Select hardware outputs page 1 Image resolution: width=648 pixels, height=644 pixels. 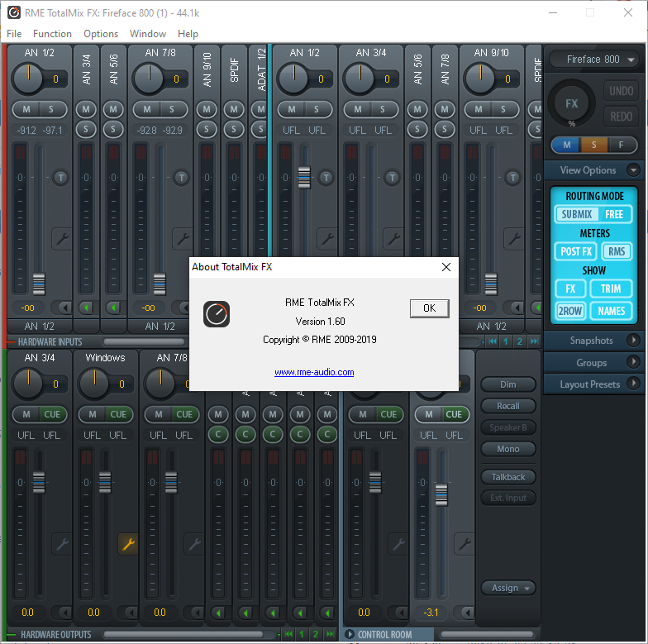point(302,633)
